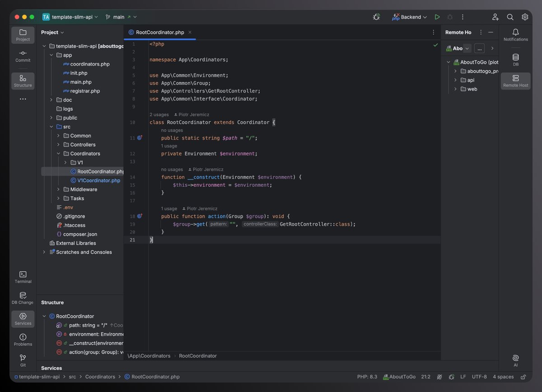
Task: Toggle read-only lock in the status bar
Action: pos(523,377)
